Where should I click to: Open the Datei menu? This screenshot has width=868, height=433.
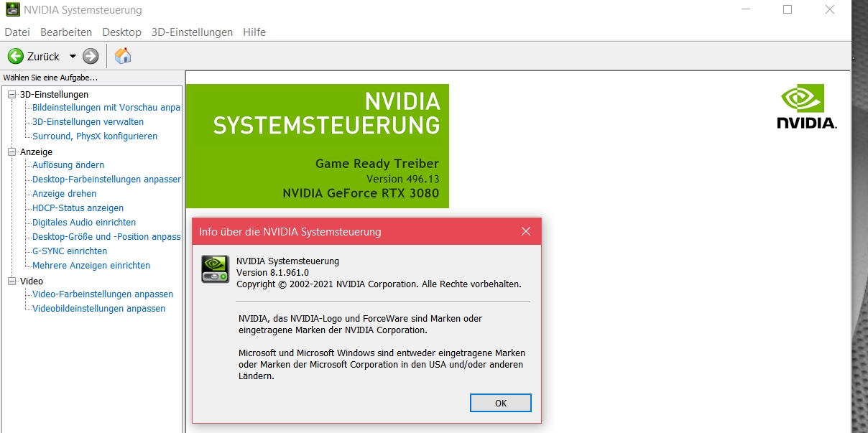[x=17, y=32]
